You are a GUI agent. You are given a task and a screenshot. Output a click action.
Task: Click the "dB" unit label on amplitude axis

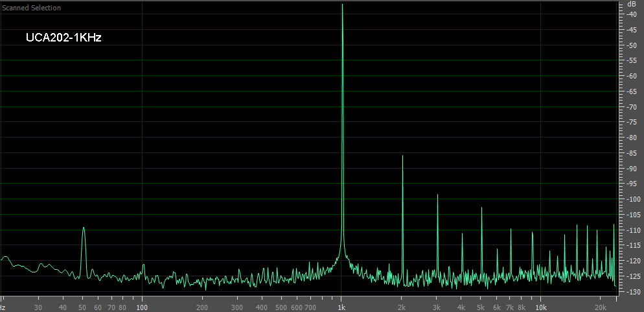pyautogui.click(x=631, y=4)
